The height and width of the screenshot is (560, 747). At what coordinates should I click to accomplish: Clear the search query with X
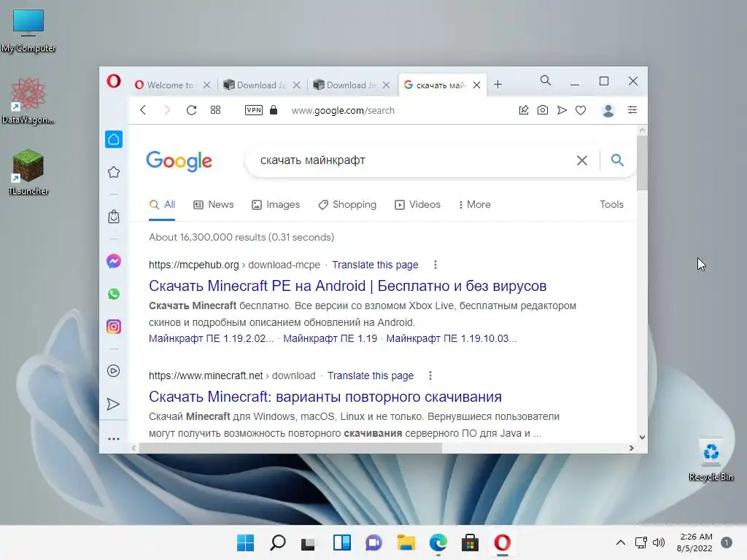(x=581, y=160)
